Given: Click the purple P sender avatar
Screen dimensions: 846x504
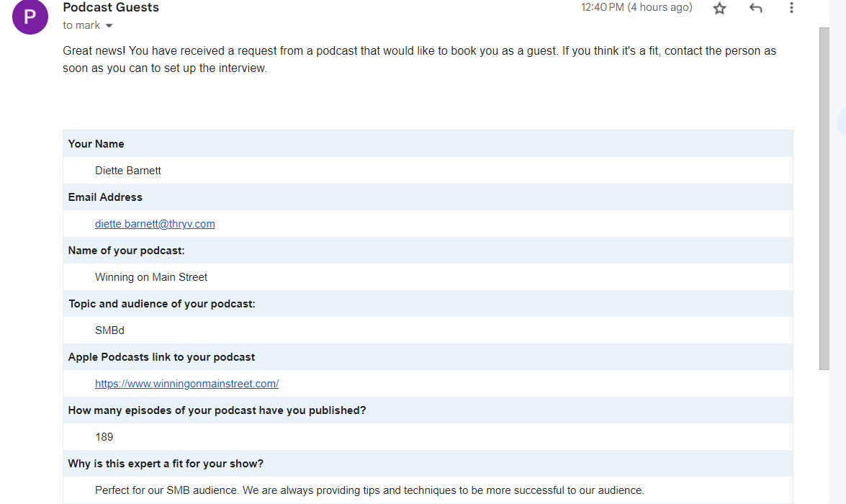Looking at the screenshot, I should point(30,17).
